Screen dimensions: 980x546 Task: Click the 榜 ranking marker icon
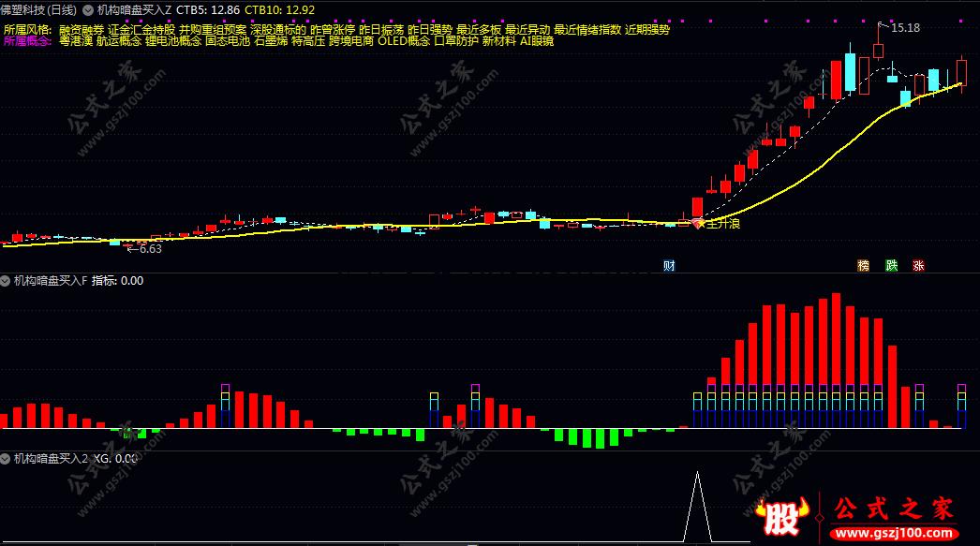click(863, 265)
